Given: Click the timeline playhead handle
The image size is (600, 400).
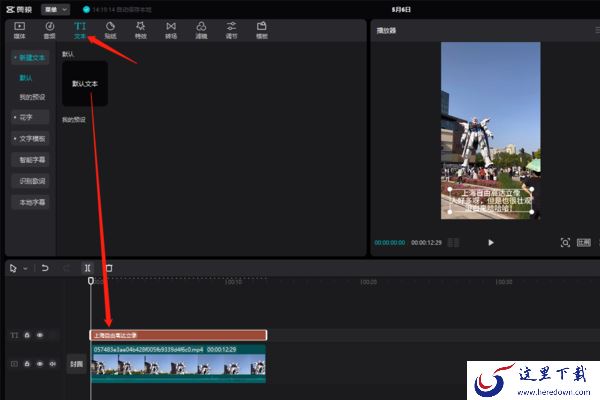Looking at the screenshot, I should tap(91, 281).
